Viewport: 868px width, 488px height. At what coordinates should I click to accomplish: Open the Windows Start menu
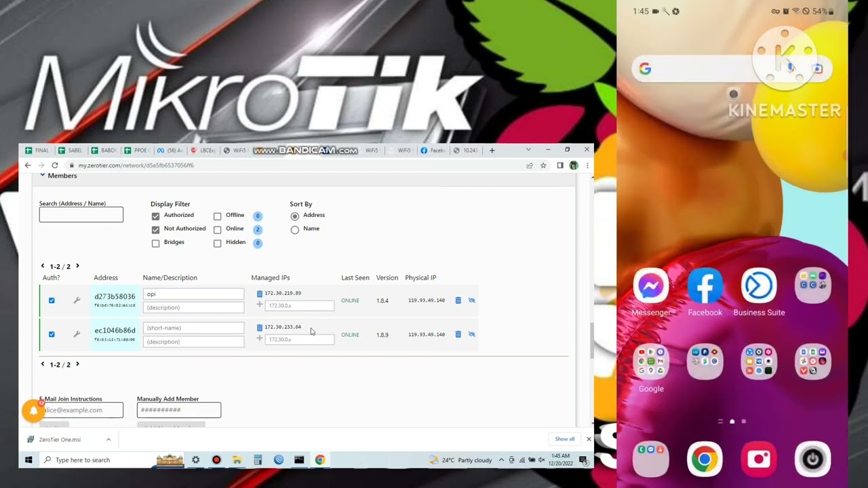(x=28, y=460)
